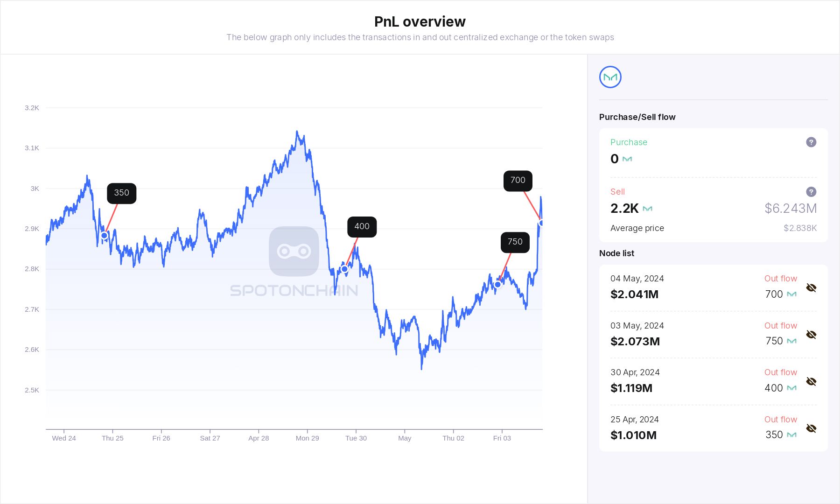Screen dimensions: 840x504
Task: Click the MKR icon next to 750 outflow
Action: click(x=791, y=341)
